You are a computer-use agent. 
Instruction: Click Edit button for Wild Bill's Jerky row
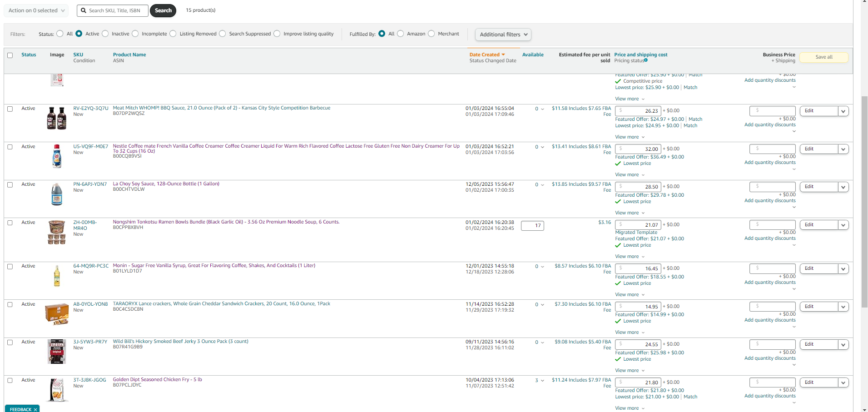coord(819,344)
